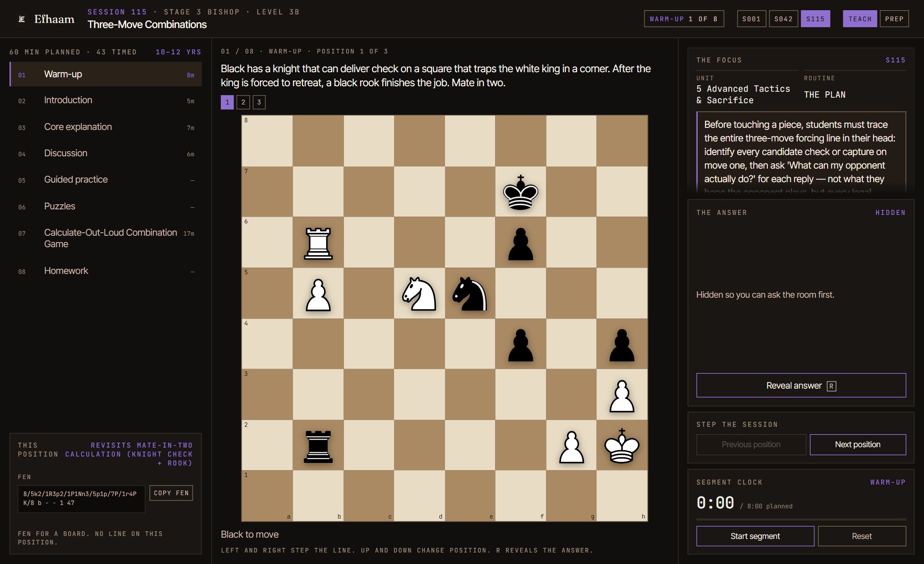Click 'THE PLAN' routine label

pyautogui.click(x=825, y=95)
